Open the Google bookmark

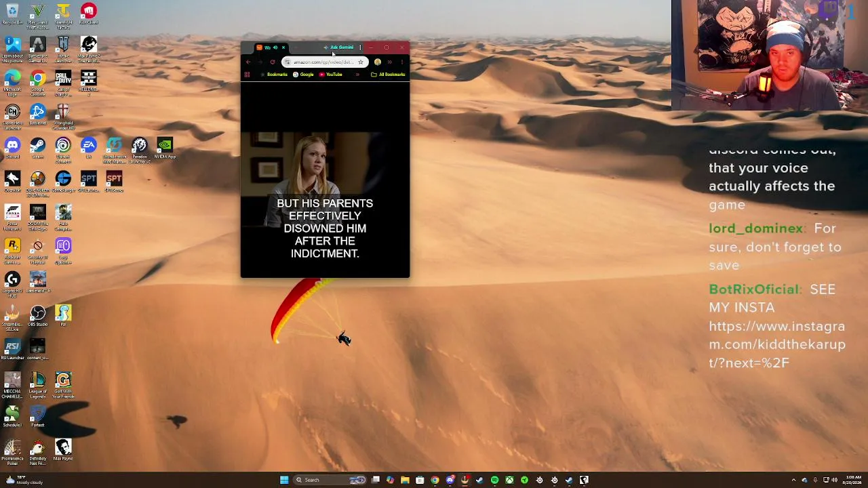[x=303, y=75]
